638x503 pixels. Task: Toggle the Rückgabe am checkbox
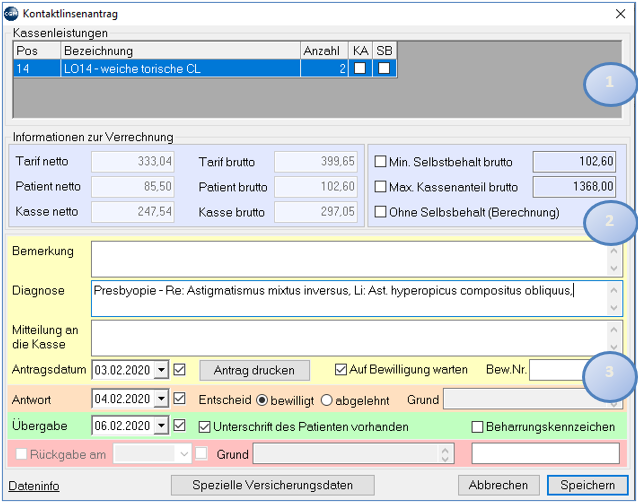coord(21,454)
